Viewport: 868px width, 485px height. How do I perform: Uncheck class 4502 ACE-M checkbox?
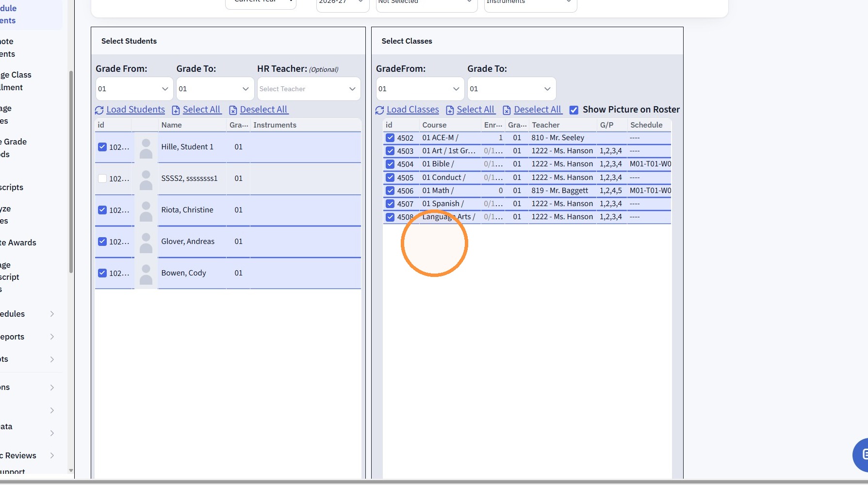pyautogui.click(x=390, y=138)
